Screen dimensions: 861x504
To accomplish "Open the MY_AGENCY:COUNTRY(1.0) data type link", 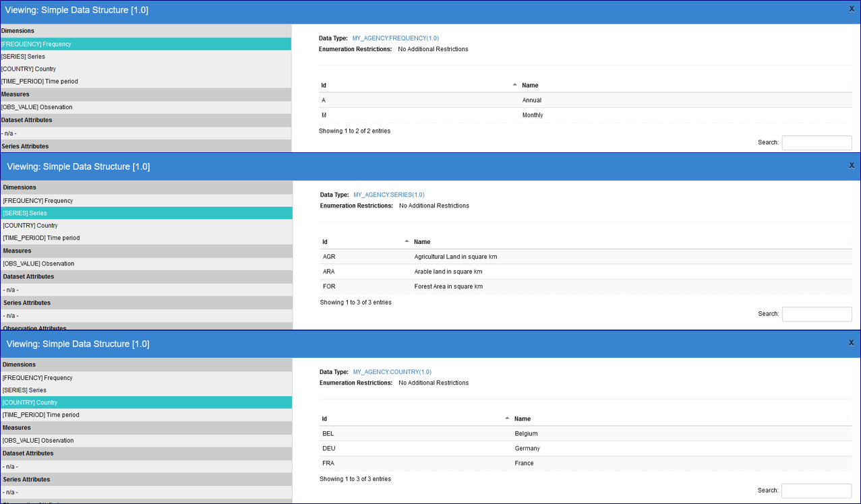I will coord(392,371).
